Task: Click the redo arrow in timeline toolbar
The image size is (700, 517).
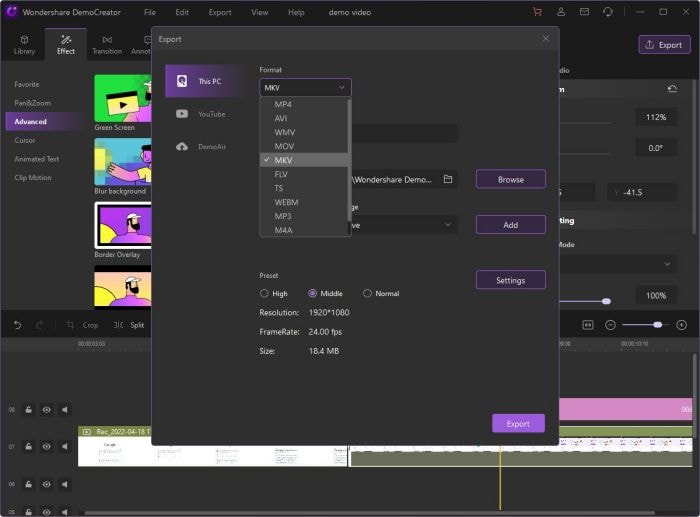Action: pos(40,325)
